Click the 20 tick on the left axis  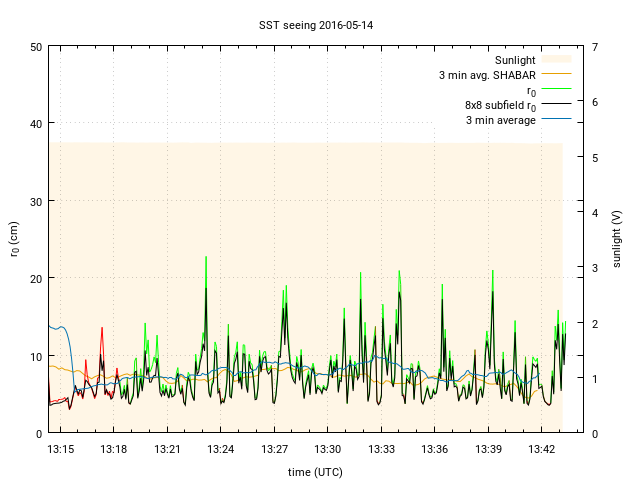[36, 278]
